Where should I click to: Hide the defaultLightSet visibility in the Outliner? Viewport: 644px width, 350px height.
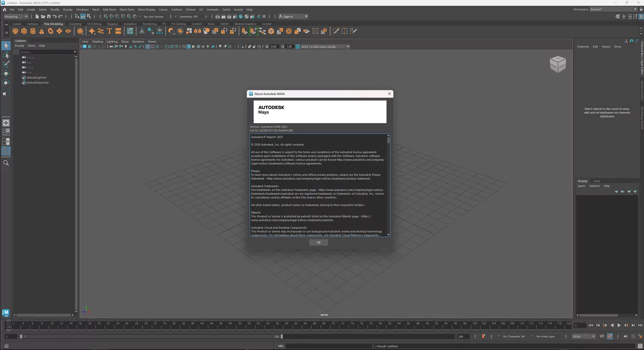[x=24, y=77]
